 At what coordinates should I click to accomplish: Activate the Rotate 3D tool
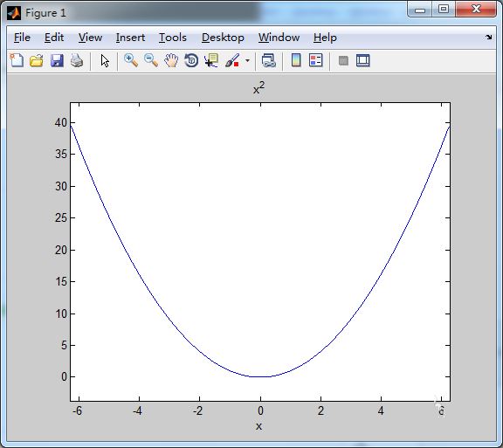[x=191, y=60]
